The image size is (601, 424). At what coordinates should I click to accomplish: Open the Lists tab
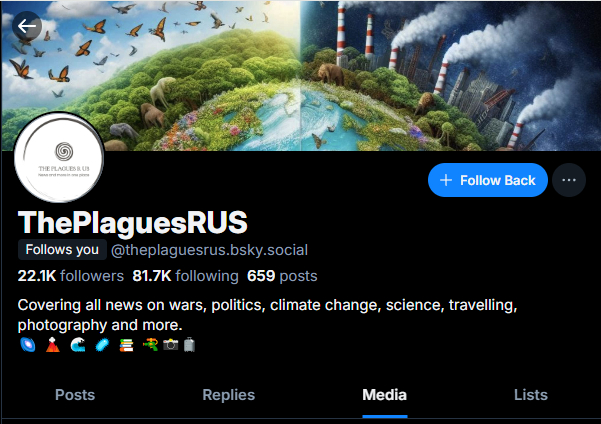click(531, 395)
